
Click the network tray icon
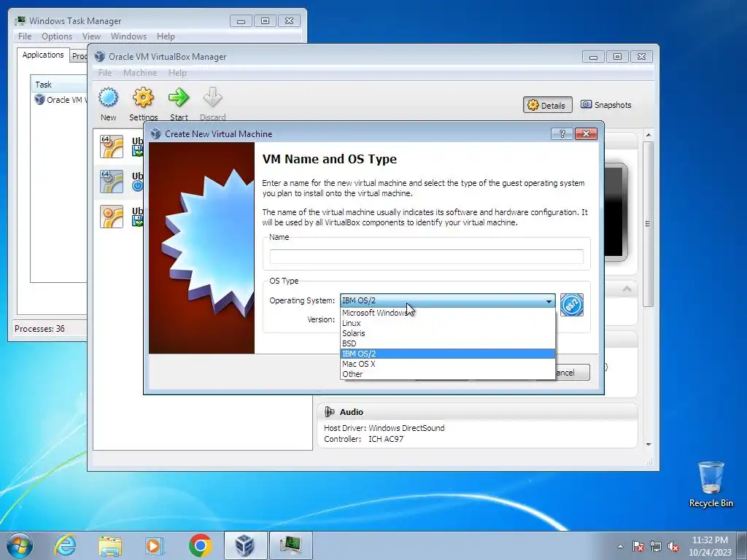click(656, 546)
